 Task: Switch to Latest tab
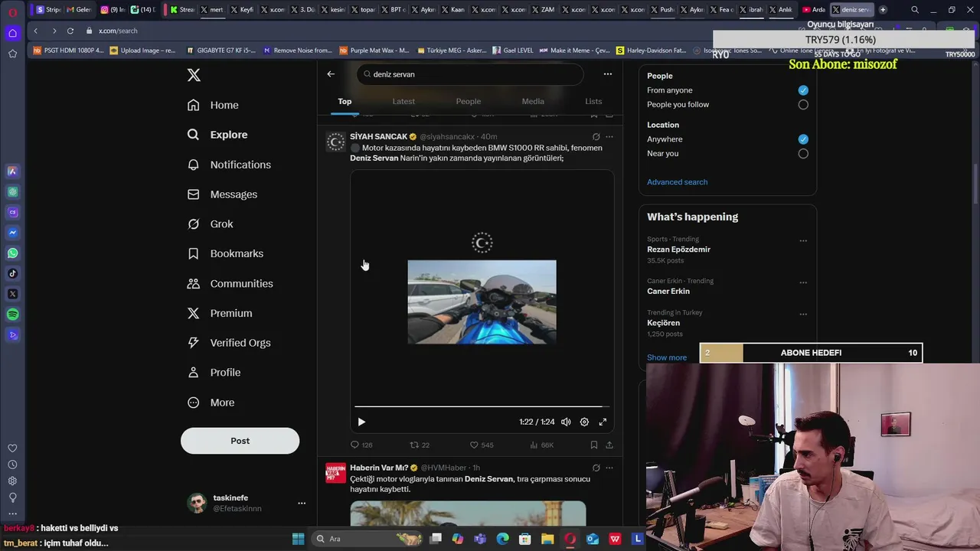pos(403,101)
